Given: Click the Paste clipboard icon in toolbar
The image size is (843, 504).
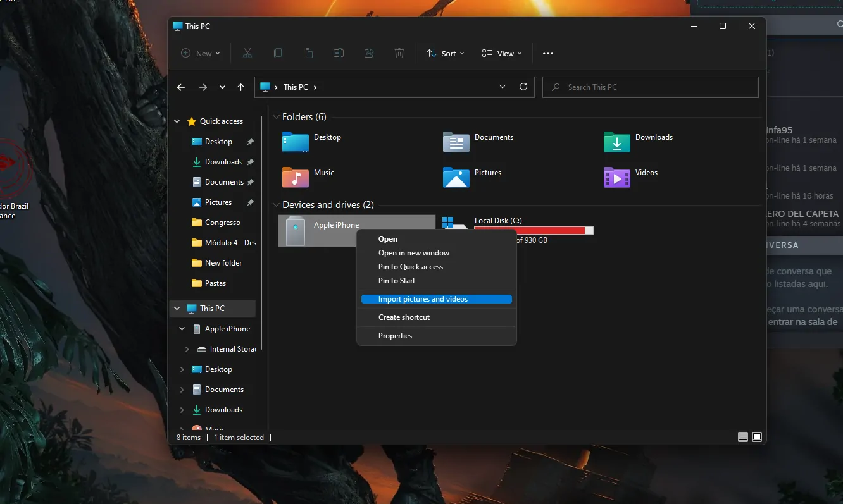Looking at the screenshot, I should coord(308,54).
